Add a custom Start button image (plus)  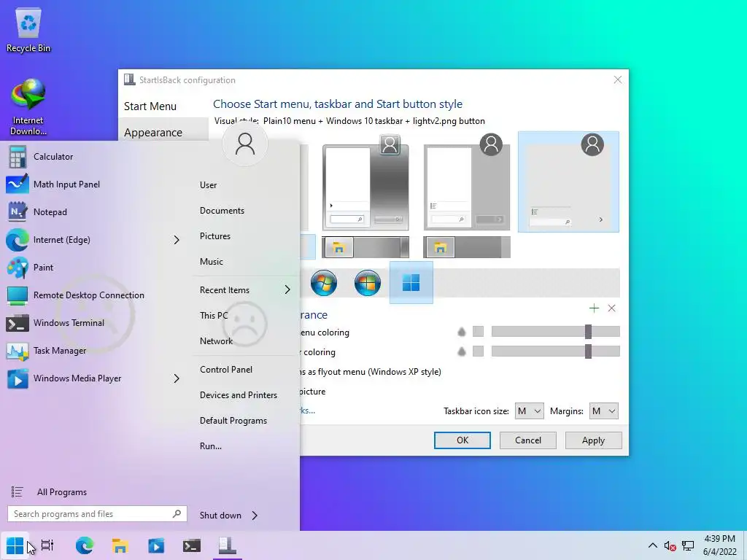[x=594, y=308]
